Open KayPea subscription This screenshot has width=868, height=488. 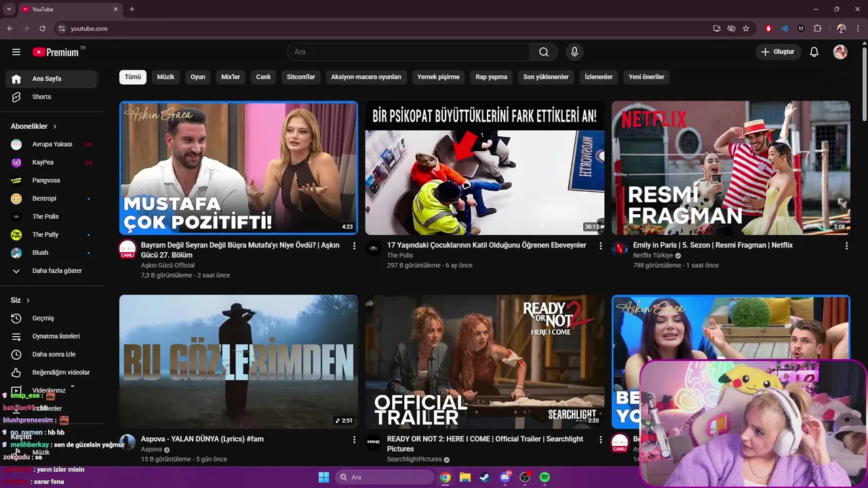[52, 163]
